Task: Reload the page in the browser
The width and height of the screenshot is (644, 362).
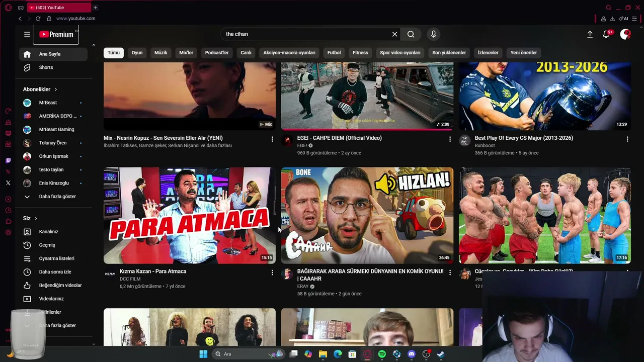Action: click(38, 19)
